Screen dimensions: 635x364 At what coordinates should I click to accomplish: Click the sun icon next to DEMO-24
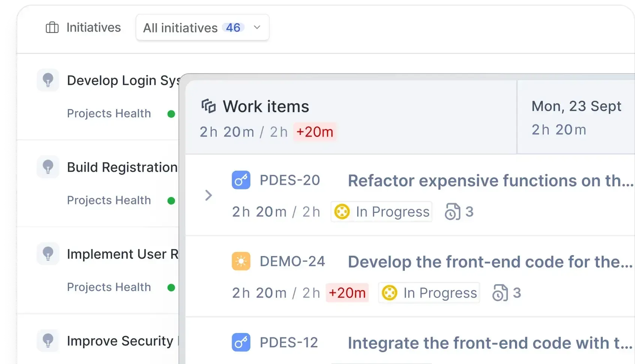pyautogui.click(x=241, y=261)
